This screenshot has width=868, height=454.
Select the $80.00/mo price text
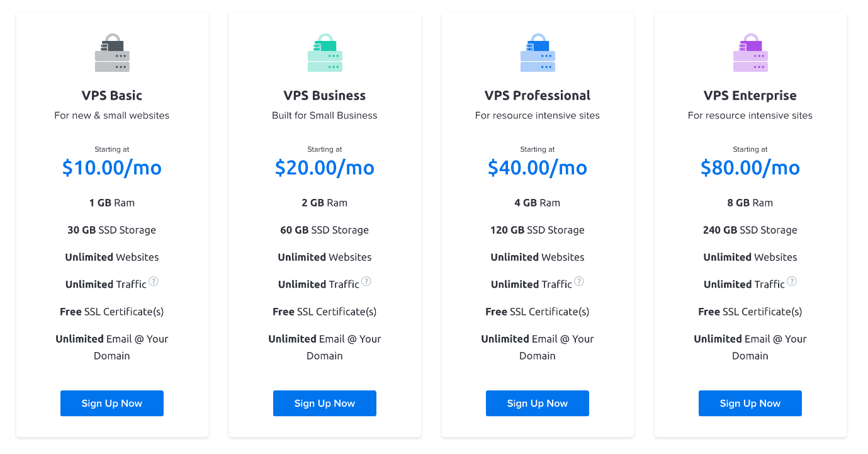(750, 167)
